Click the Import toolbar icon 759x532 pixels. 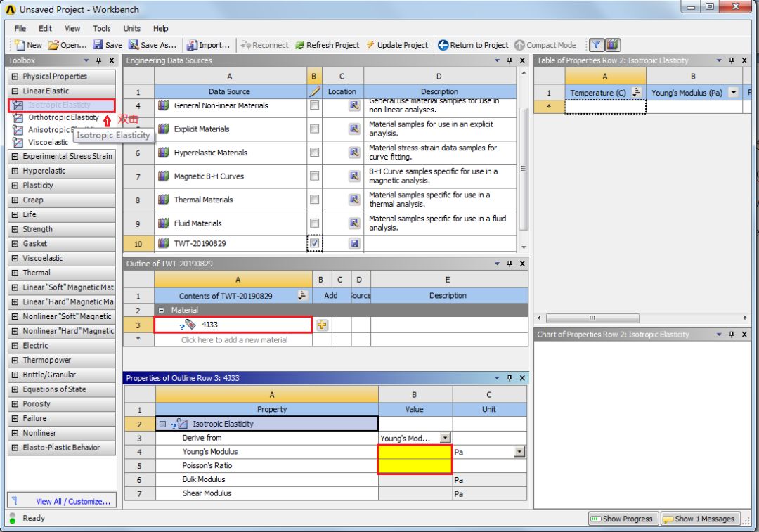pos(192,45)
